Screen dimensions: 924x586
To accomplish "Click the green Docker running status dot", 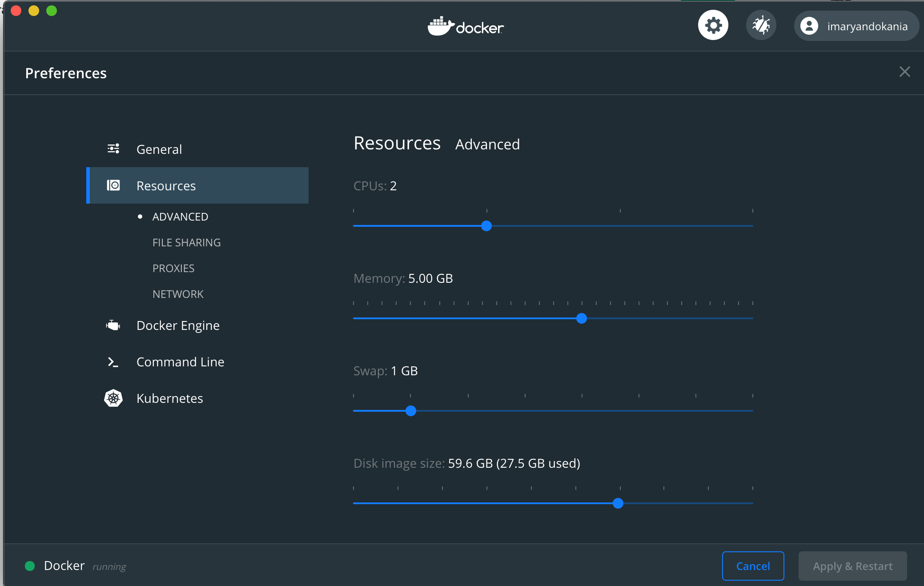I will 30,566.
